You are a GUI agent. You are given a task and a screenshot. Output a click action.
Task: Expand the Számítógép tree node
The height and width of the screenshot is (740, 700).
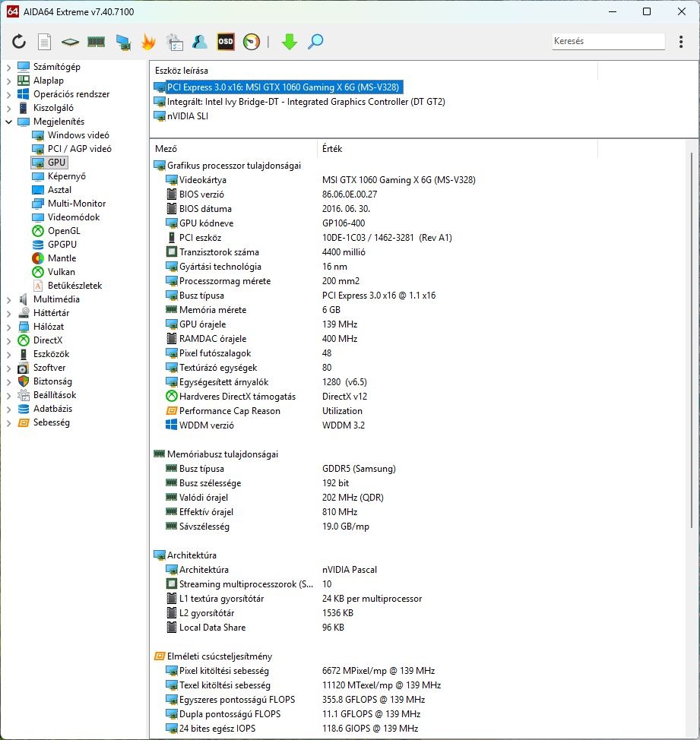click(8, 67)
